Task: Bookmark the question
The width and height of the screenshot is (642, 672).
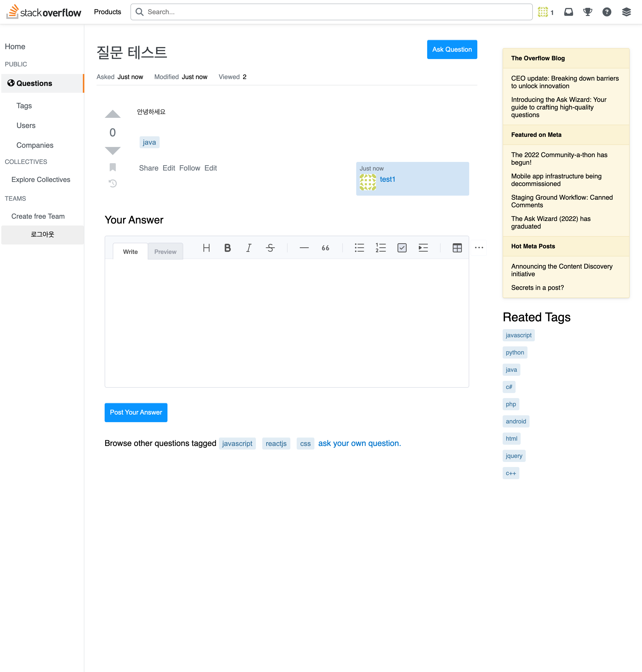Action: click(112, 167)
